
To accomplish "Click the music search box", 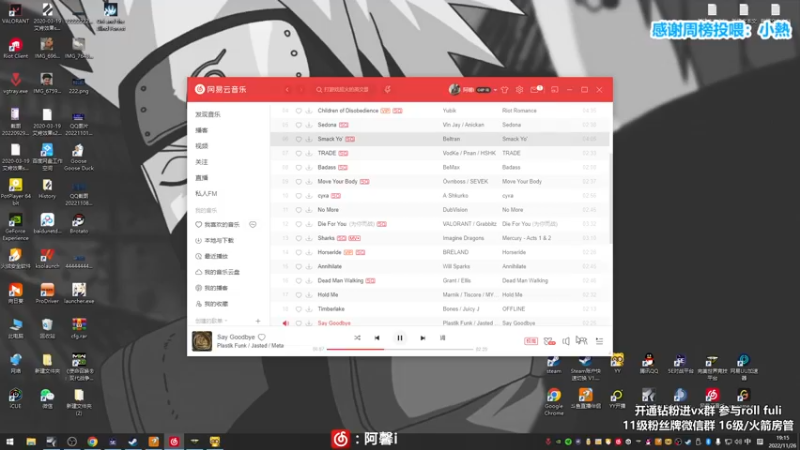I will pos(346,89).
